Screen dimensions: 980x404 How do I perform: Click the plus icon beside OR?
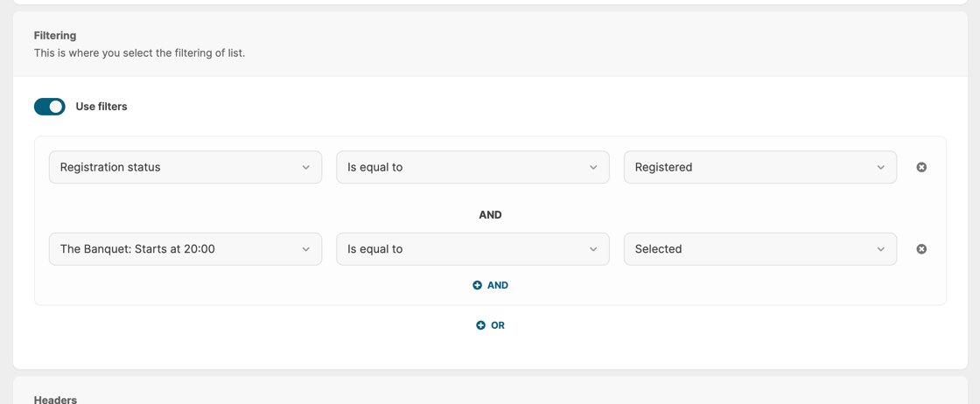pyautogui.click(x=480, y=325)
